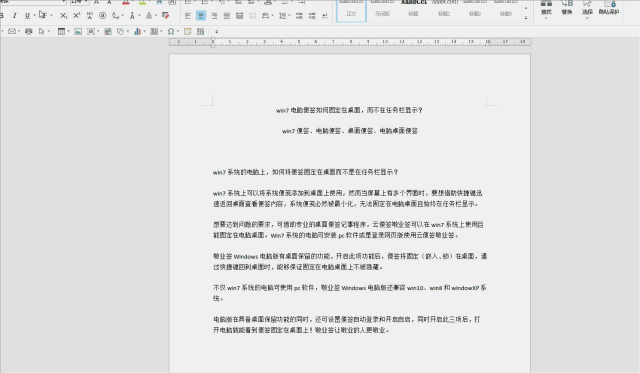
Task: Expand the shapes dropdown arrow
Action: coord(127,31)
